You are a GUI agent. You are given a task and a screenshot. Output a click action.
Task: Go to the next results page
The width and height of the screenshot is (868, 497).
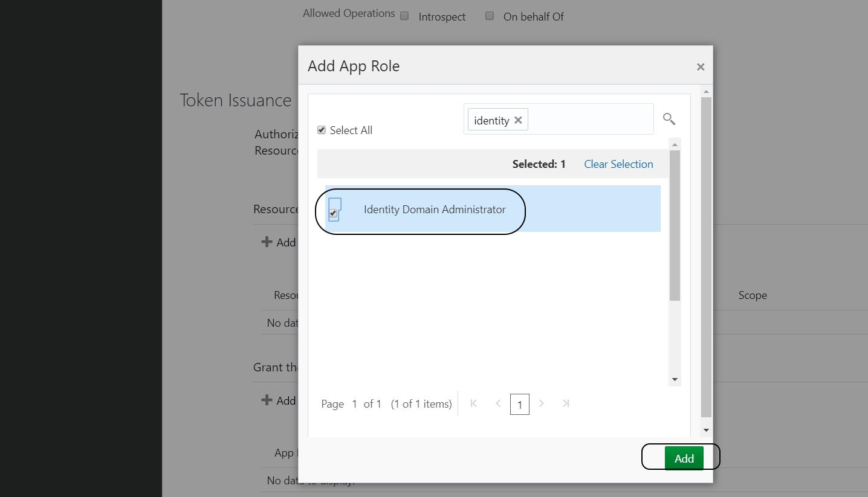click(x=542, y=403)
